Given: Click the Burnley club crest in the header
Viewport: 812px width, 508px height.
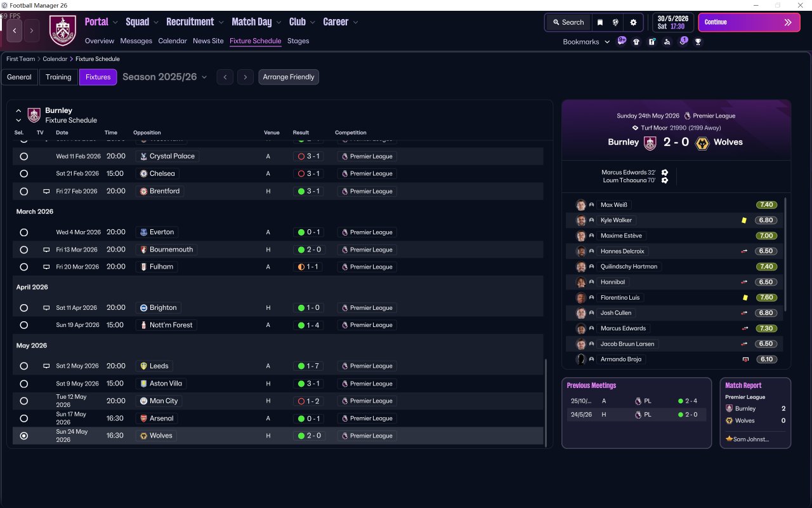Looking at the screenshot, I should tap(63, 30).
